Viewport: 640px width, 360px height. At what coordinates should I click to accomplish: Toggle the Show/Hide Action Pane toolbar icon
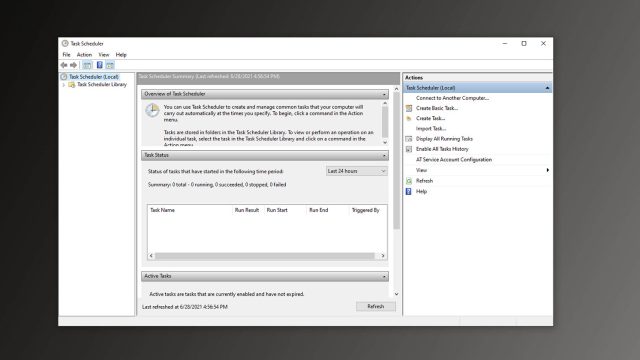click(x=110, y=65)
